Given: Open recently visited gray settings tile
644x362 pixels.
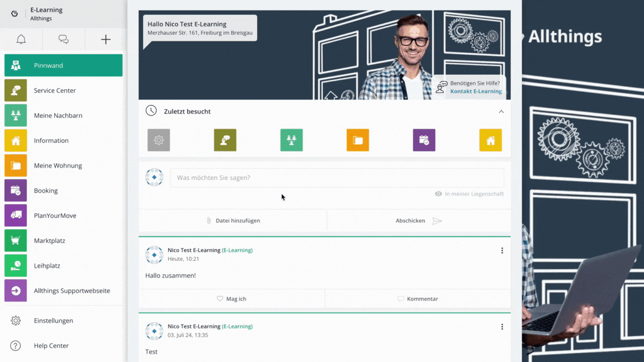Looking at the screenshot, I should [159, 140].
